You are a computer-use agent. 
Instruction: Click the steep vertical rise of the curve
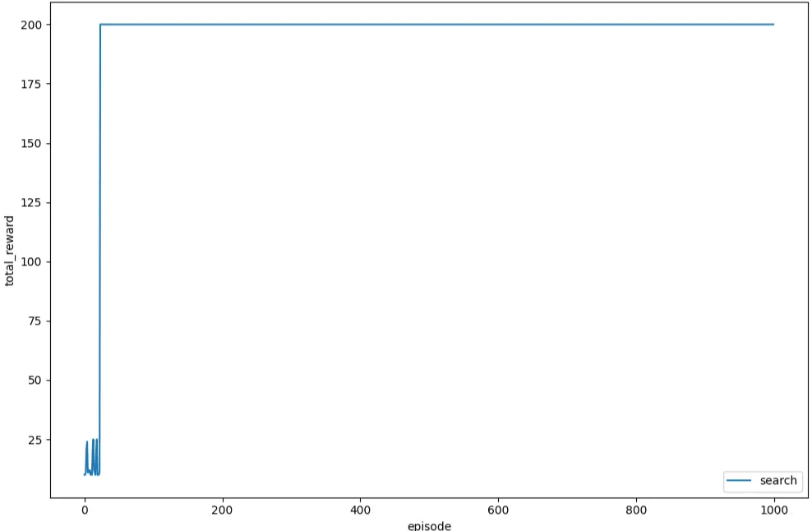100,247
